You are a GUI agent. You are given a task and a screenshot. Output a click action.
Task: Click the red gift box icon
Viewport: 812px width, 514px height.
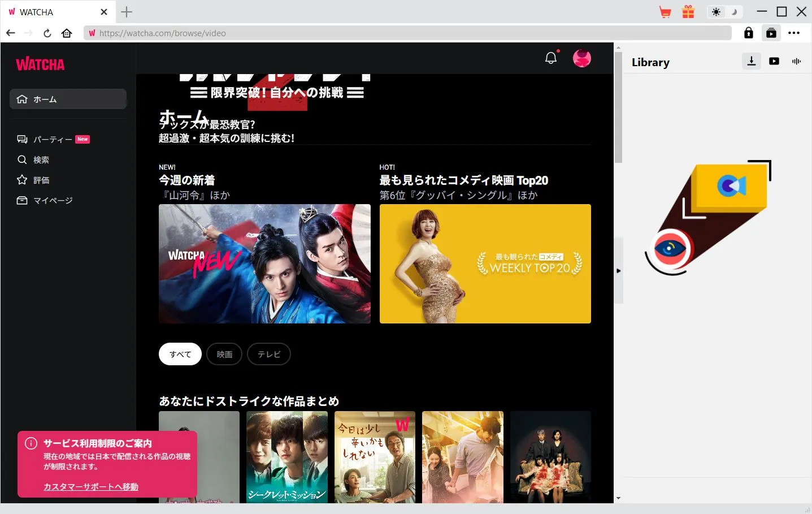[688, 12]
